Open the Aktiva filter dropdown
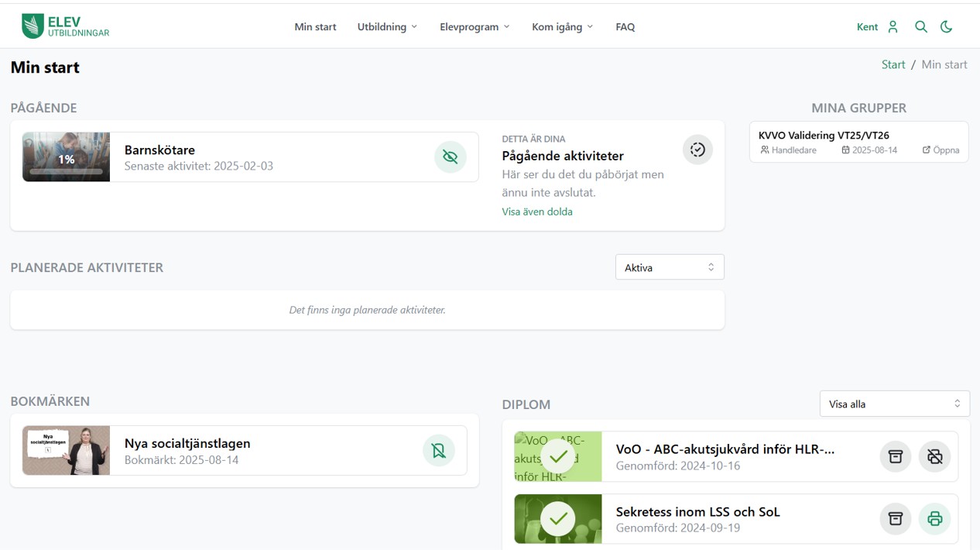The height and width of the screenshot is (550, 980). click(669, 267)
